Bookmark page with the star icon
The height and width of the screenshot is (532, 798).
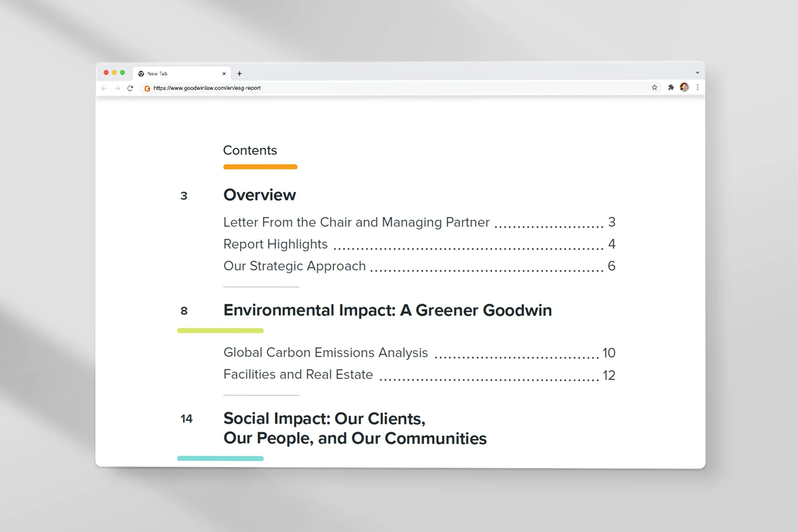tap(654, 87)
